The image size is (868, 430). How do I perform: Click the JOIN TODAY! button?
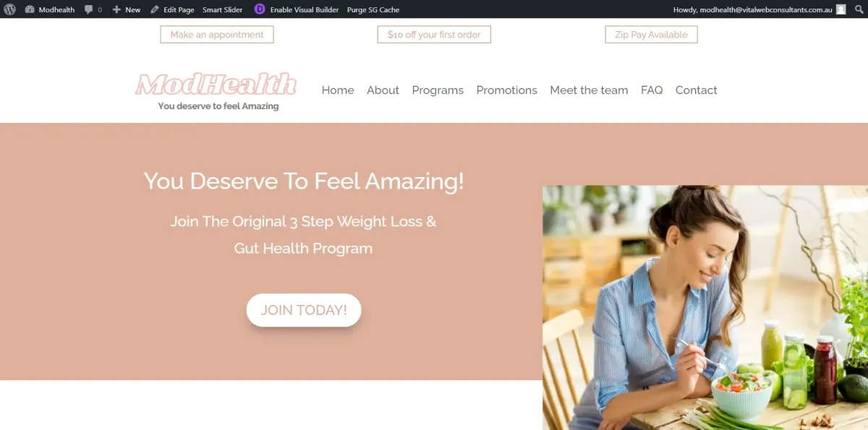point(304,310)
